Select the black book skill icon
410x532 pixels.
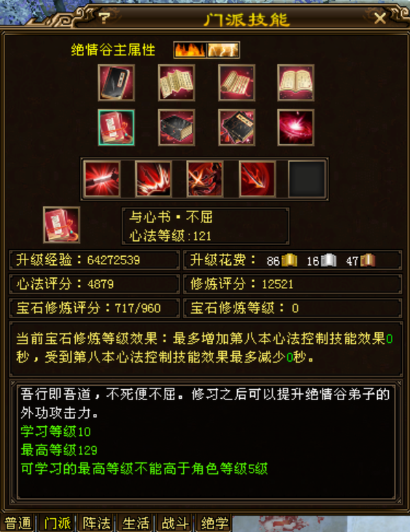[116, 83]
